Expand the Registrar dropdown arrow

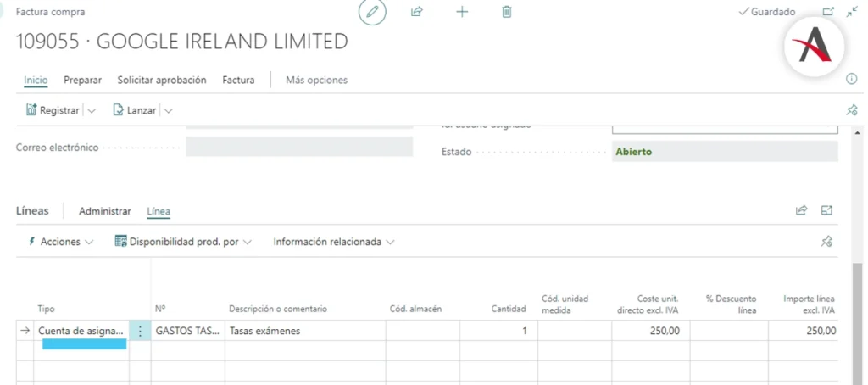(92, 110)
